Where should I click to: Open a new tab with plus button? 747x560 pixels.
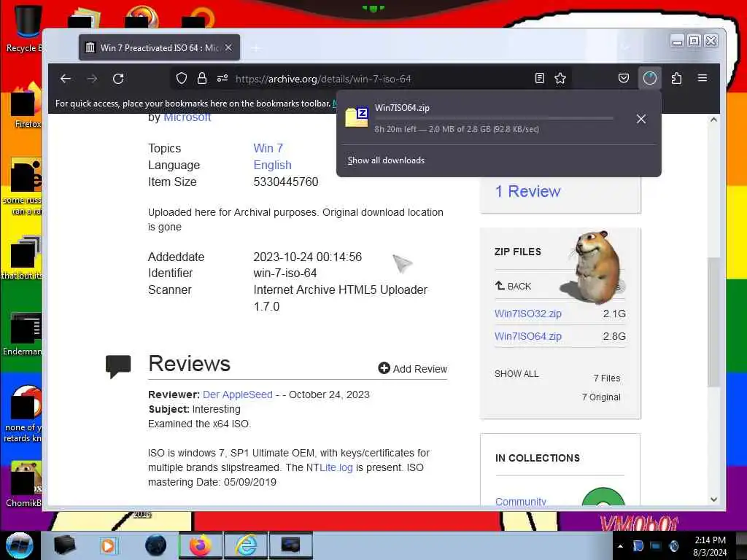click(256, 48)
